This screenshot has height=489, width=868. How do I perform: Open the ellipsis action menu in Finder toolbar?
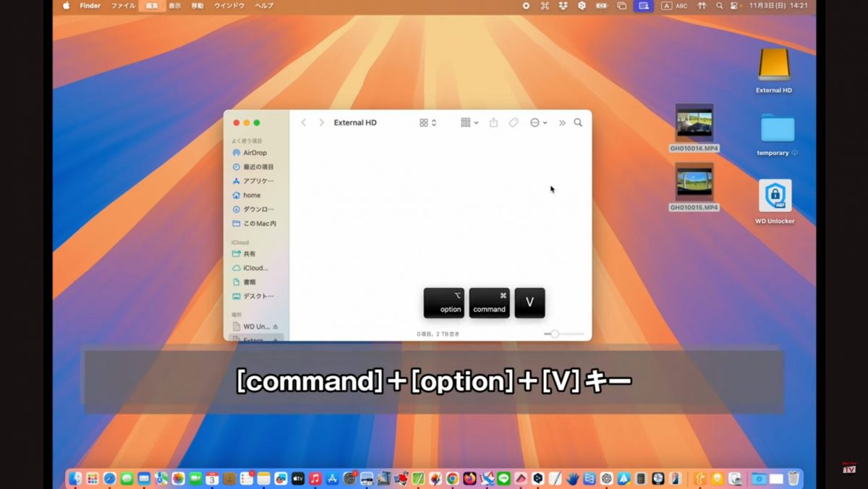click(539, 123)
